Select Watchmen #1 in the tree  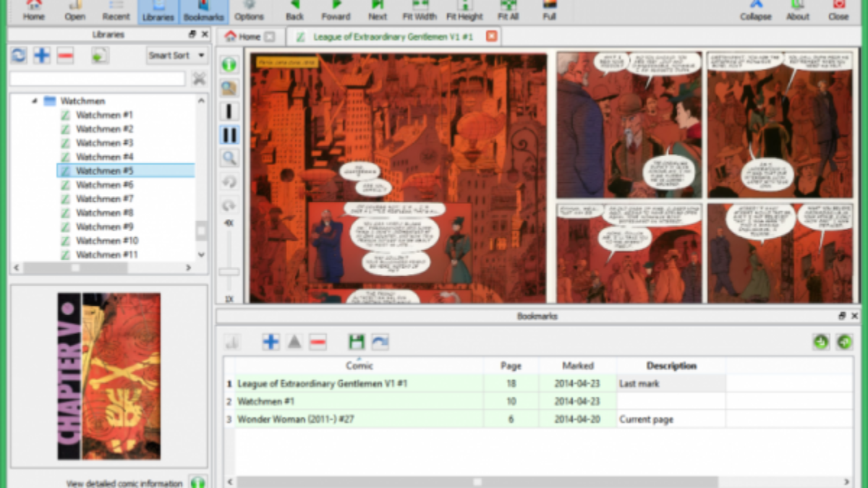coord(104,115)
